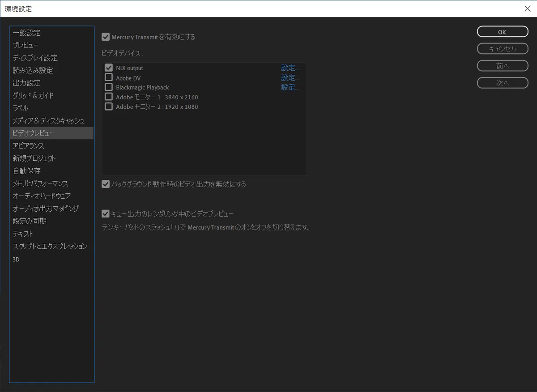The height and width of the screenshot is (392, 537).
Task: Check Adobe モニター 1: 3840 x 2160
Action: click(x=108, y=97)
